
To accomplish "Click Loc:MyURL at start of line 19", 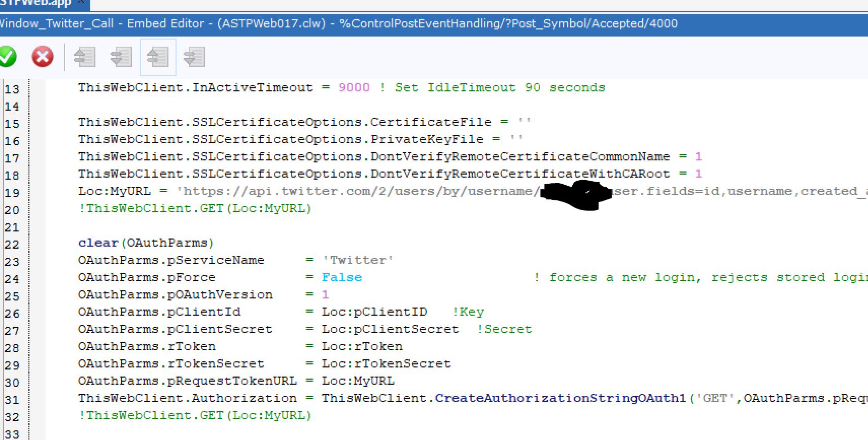I will pos(115,191).
